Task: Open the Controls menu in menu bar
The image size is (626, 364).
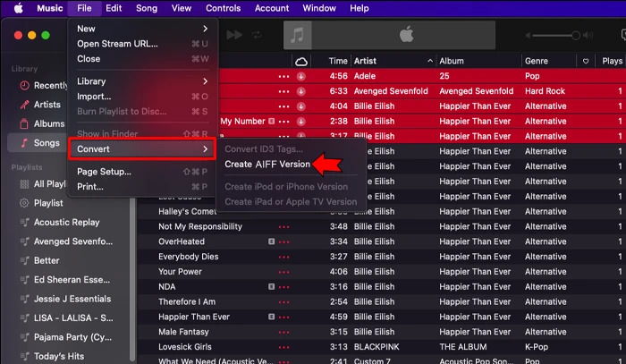Action: (223, 8)
